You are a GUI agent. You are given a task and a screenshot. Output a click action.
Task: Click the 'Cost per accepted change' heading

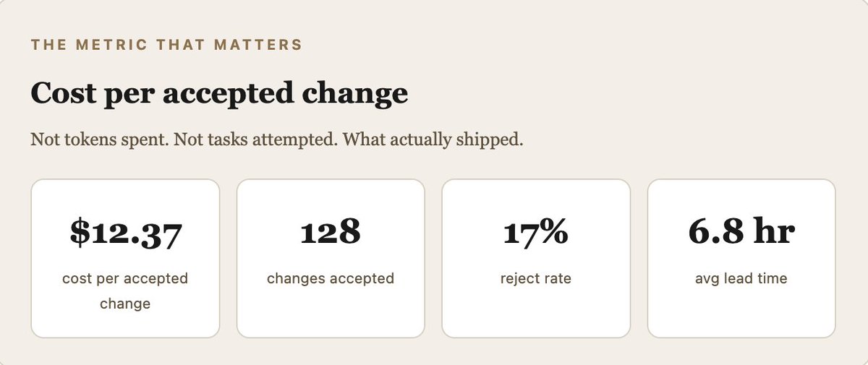click(x=219, y=95)
